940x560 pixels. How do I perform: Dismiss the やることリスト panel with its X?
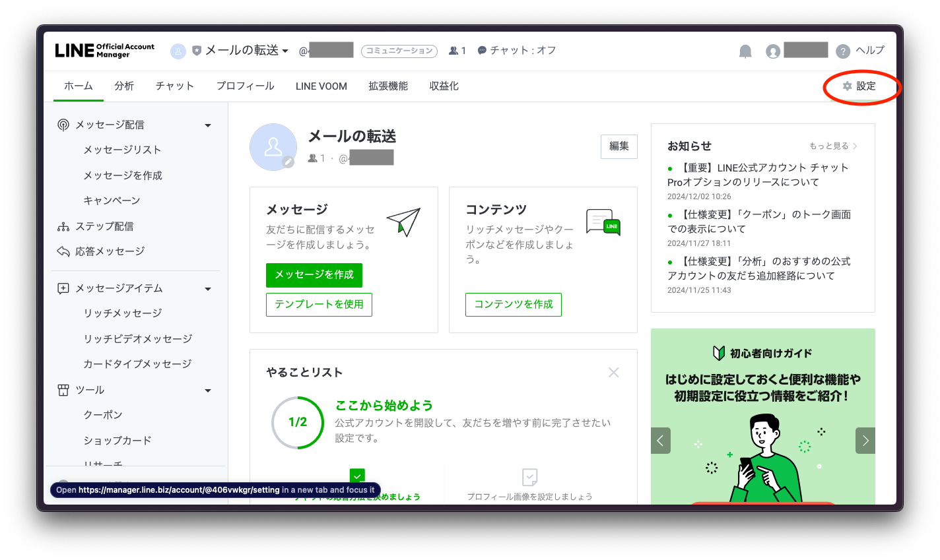click(613, 372)
